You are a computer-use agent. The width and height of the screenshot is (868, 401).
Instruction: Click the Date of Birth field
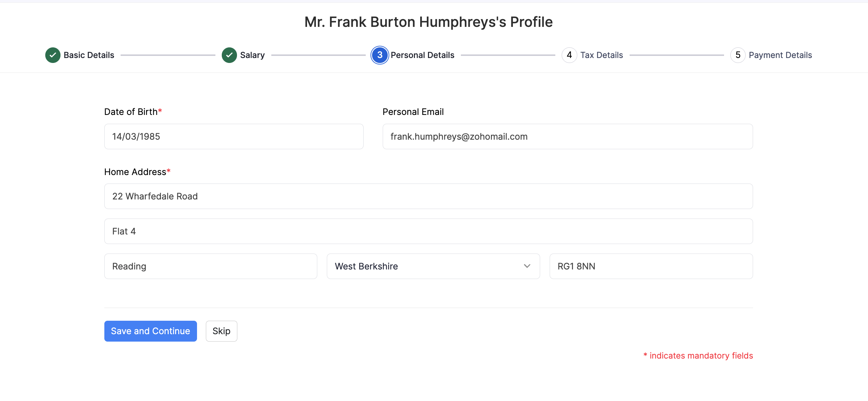pos(234,136)
